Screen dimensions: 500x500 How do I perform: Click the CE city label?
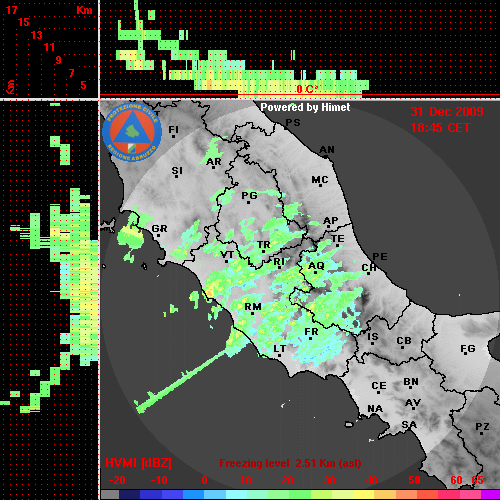click(379, 386)
